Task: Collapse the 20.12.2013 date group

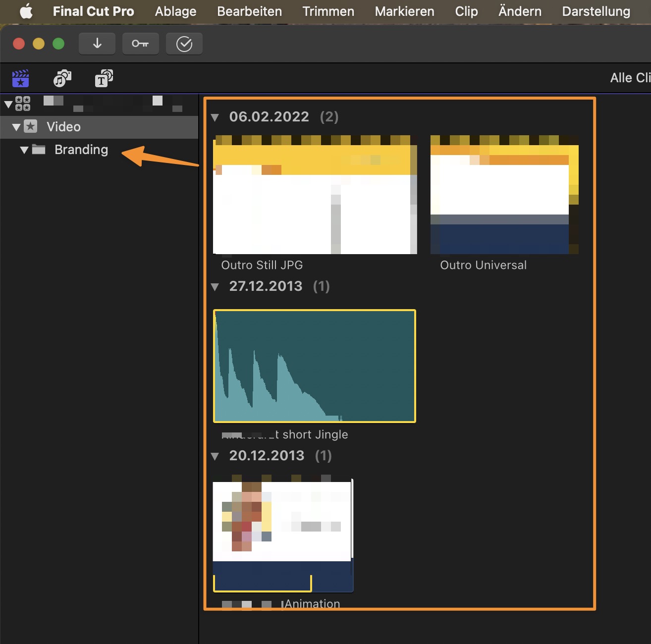Action: point(215,456)
